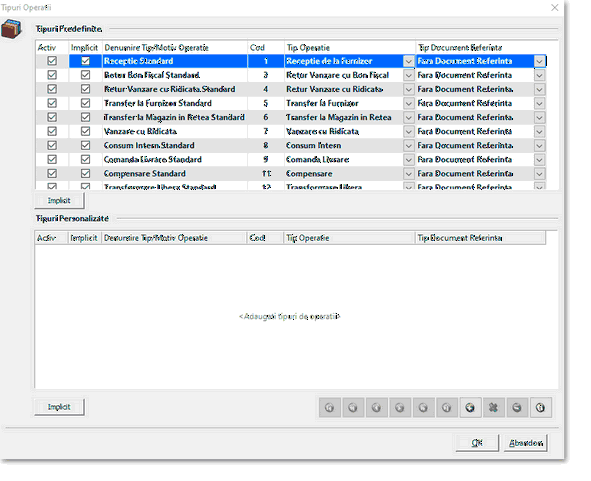Click the minus remove icon beside the info icon

(x=517, y=407)
